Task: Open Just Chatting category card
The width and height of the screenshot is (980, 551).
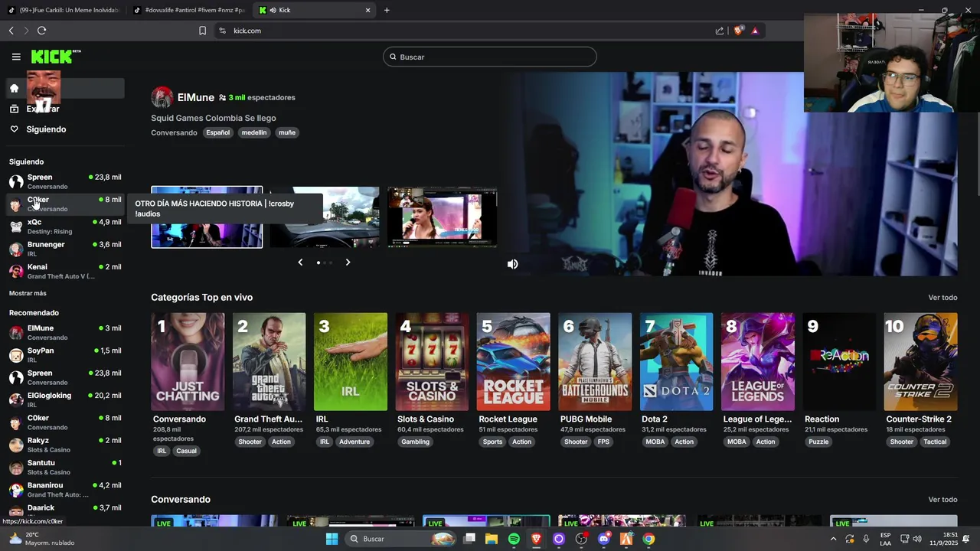Action: pyautogui.click(x=188, y=361)
